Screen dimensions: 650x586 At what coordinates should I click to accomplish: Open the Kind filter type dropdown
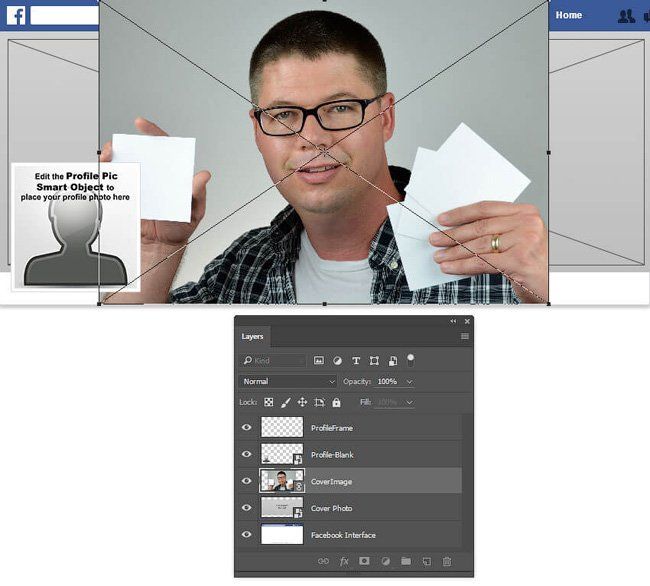[x=274, y=360]
